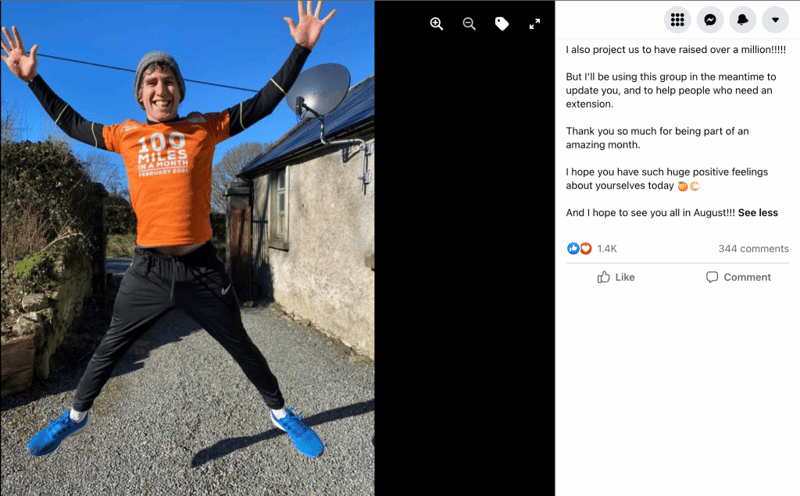
Task: Tag the photo with tag icon
Action: tap(502, 24)
